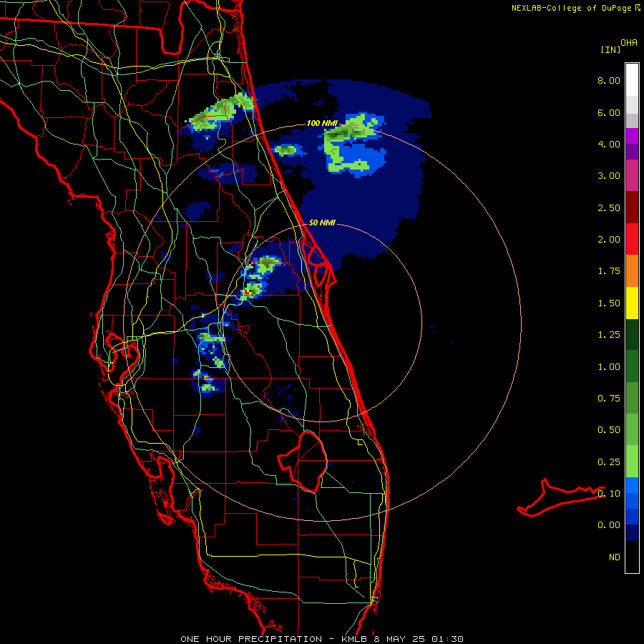
Task: Click the 1.75 legend value
Action: (x=609, y=271)
